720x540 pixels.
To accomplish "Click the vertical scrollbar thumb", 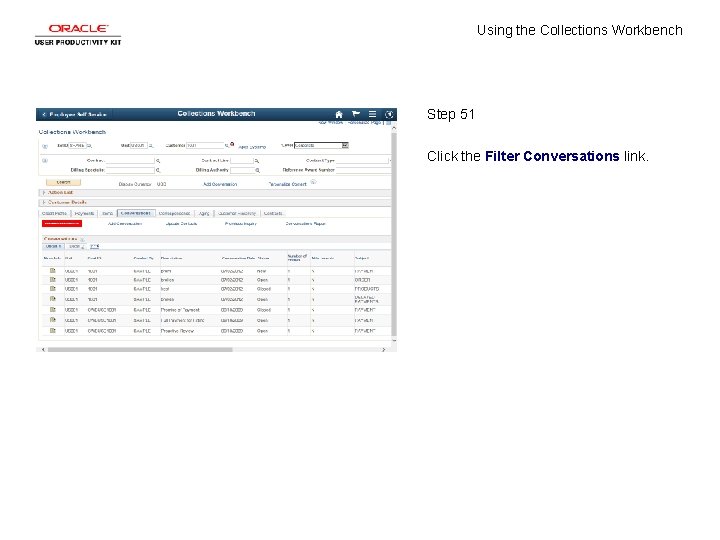I will [x=394, y=234].
